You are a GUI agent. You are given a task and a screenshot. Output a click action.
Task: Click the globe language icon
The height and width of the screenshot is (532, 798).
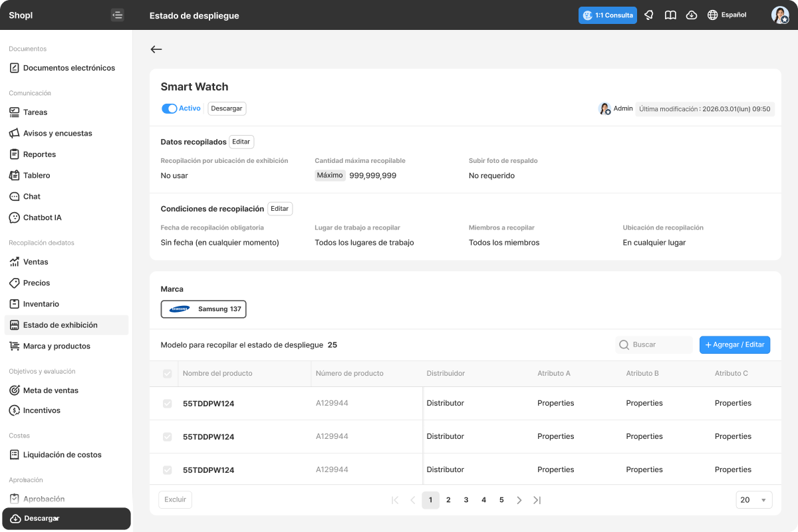(713, 15)
